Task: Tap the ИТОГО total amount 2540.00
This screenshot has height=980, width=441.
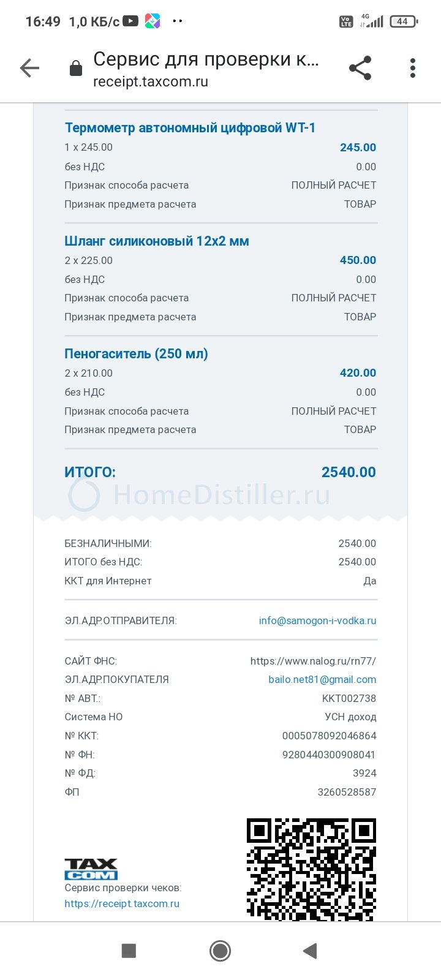Action: [349, 472]
